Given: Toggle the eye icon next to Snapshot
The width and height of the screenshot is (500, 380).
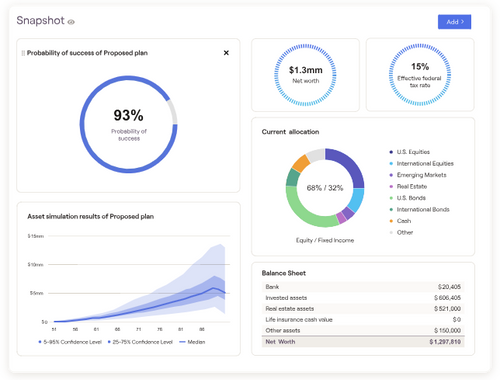Looking at the screenshot, I should coord(71,22).
